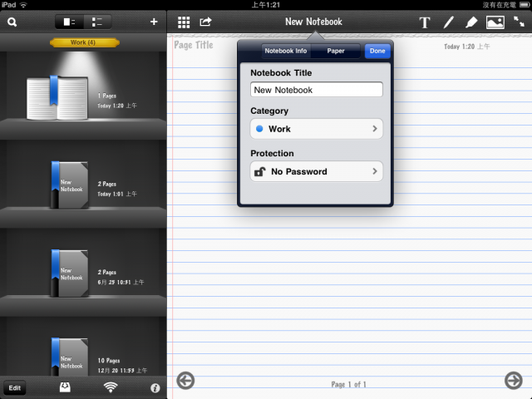Tap the 12月 20 11:53 date label

pyautogui.click(x=122, y=371)
